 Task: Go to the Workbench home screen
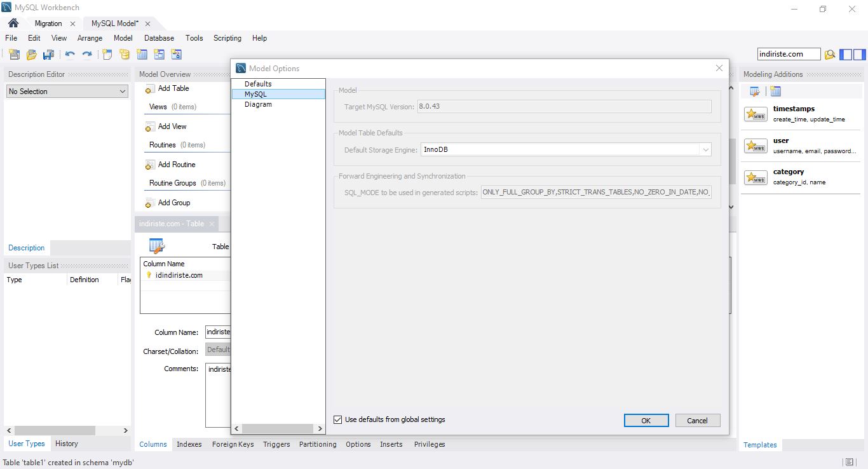coord(13,24)
